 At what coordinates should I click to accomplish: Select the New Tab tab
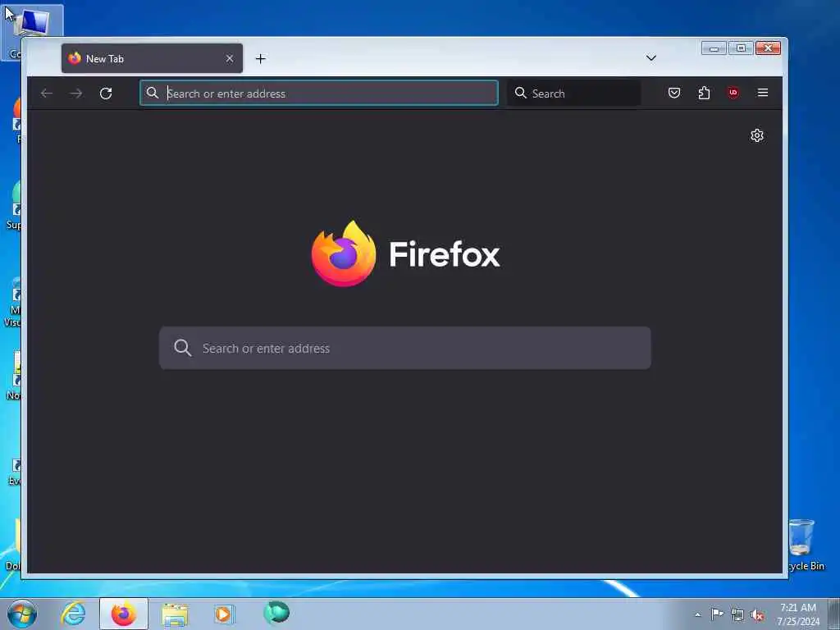coord(152,58)
